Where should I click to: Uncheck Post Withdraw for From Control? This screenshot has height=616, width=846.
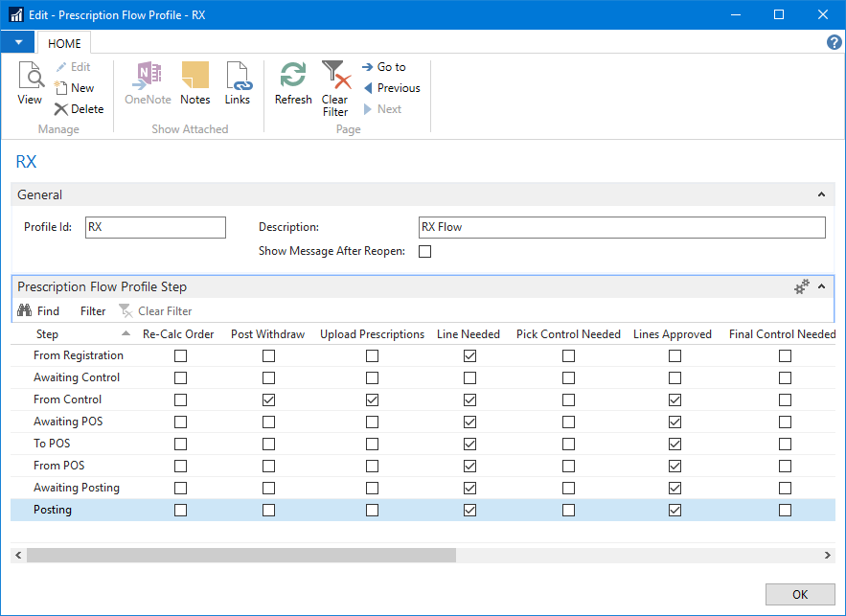[268, 399]
